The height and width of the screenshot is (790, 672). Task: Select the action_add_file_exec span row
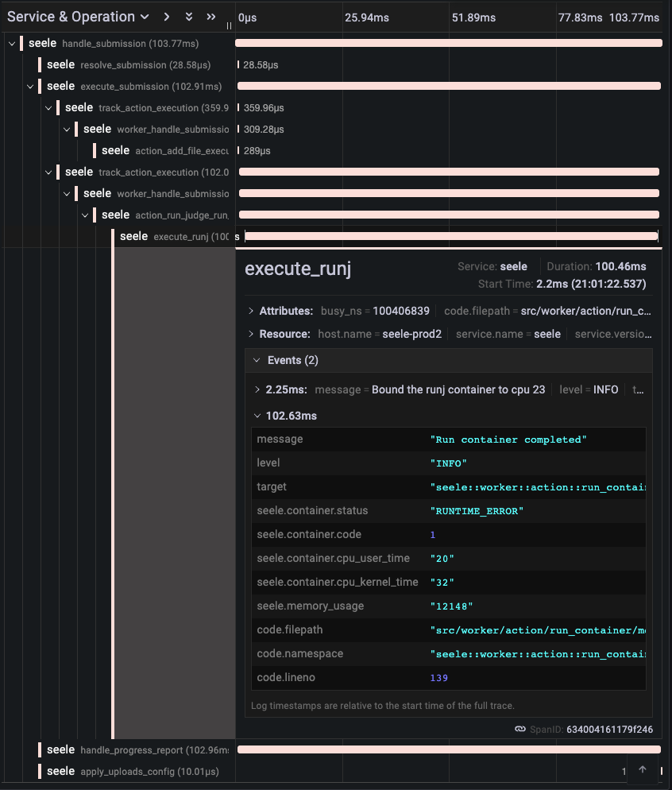[165, 151]
